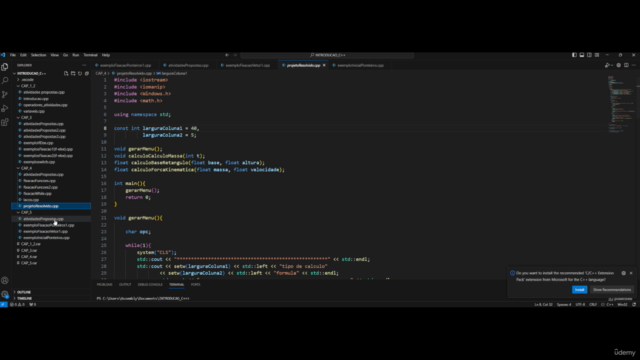Open the run button dropdown arrow
Screen dimensions: 640x360
click(611, 65)
